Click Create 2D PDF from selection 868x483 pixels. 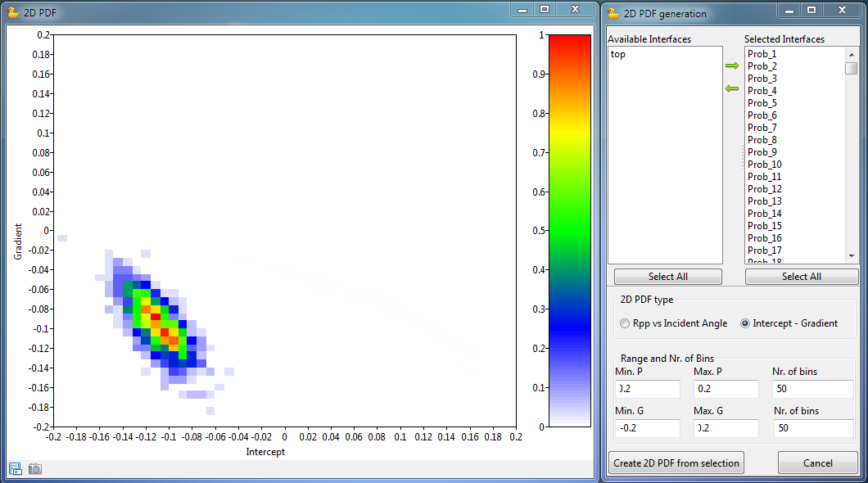coord(676,463)
